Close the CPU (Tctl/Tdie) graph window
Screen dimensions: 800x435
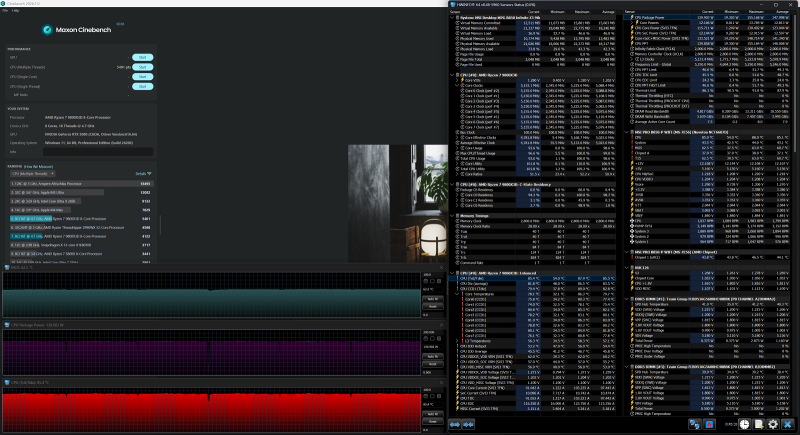click(441, 382)
